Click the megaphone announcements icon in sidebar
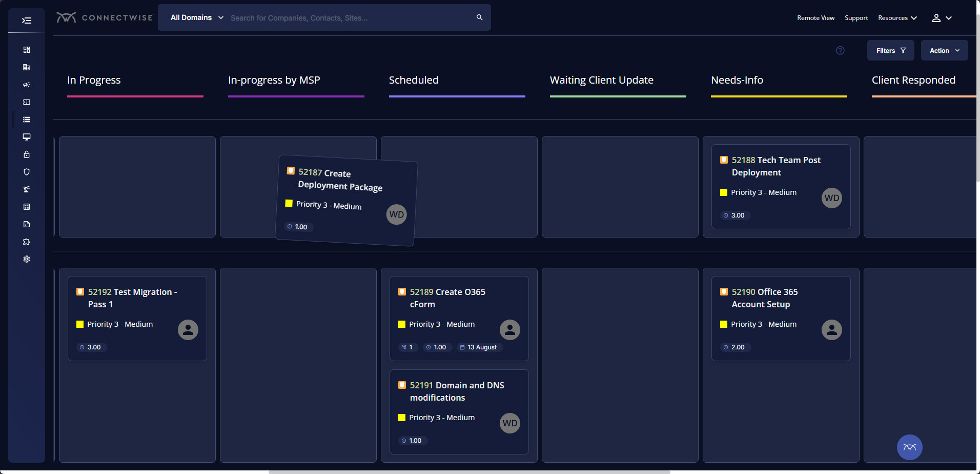The image size is (980, 474). coord(27,85)
